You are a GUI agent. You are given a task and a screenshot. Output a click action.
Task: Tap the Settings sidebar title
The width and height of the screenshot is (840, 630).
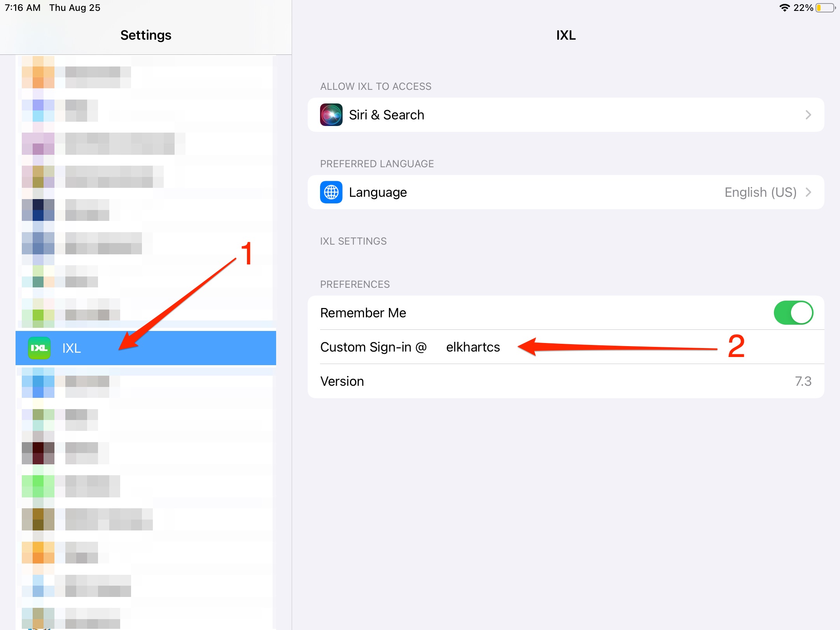(x=146, y=35)
